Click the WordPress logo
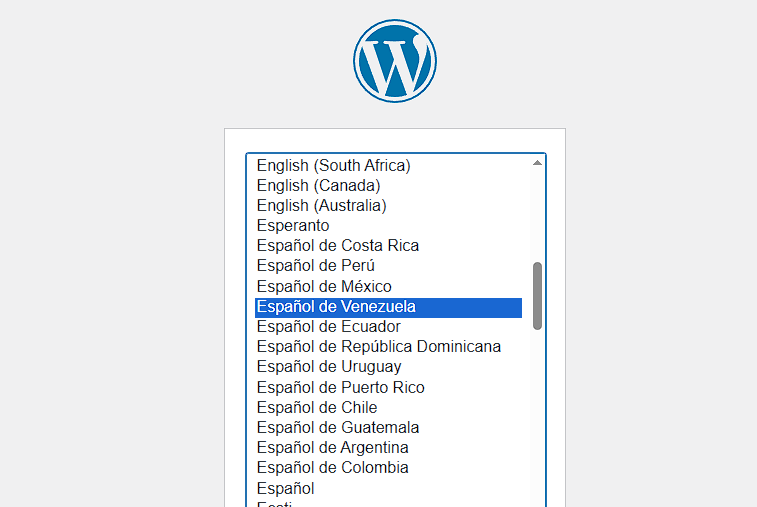The image size is (757, 507). pyautogui.click(x=395, y=60)
